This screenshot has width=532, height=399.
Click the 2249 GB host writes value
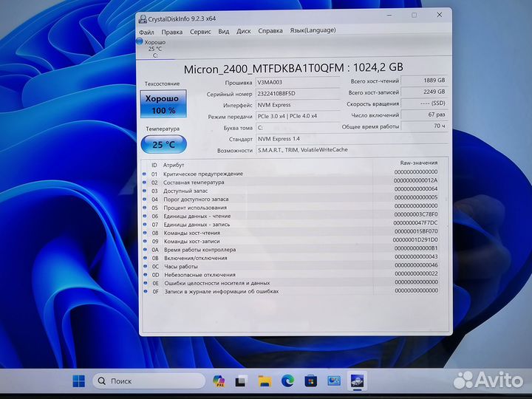pyautogui.click(x=424, y=92)
